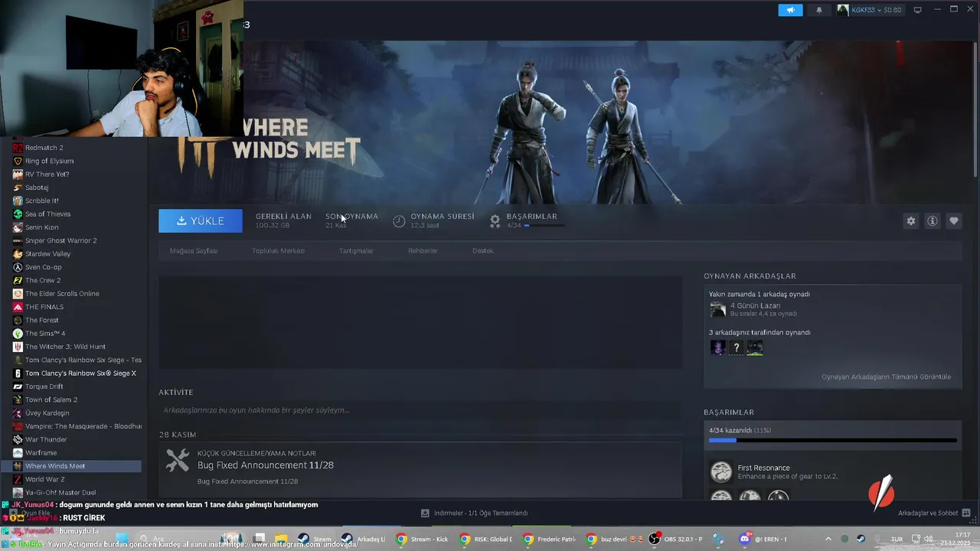Click the Torque Drift game icon
The width and height of the screenshot is (980, 551).
coord(18,386)
